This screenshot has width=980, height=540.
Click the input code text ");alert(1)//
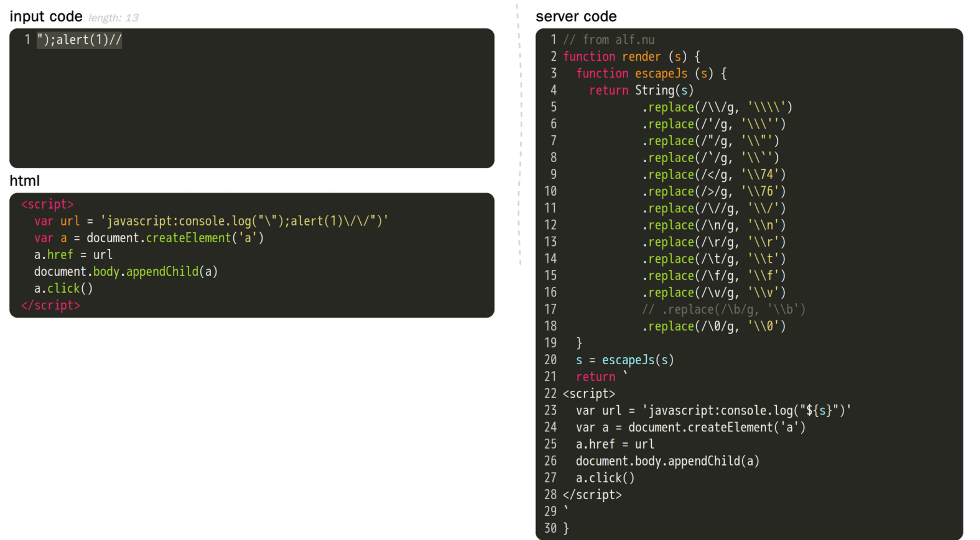pos(79,40)
